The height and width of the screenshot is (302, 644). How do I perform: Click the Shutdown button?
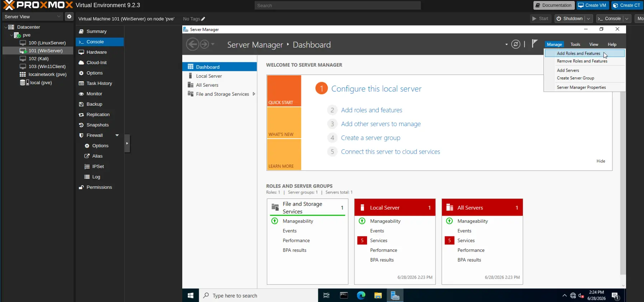[x=570, y=19]
